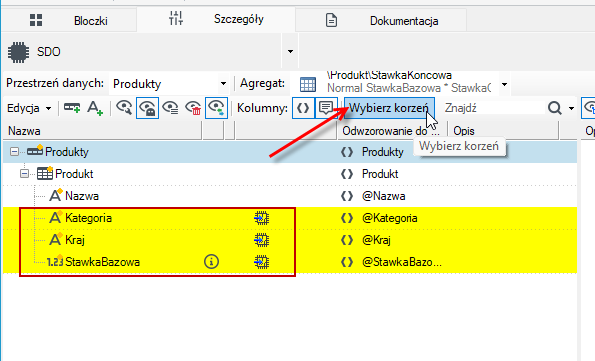
Task: Click the Szczegóły sliders icon
Action: (176, 18)
